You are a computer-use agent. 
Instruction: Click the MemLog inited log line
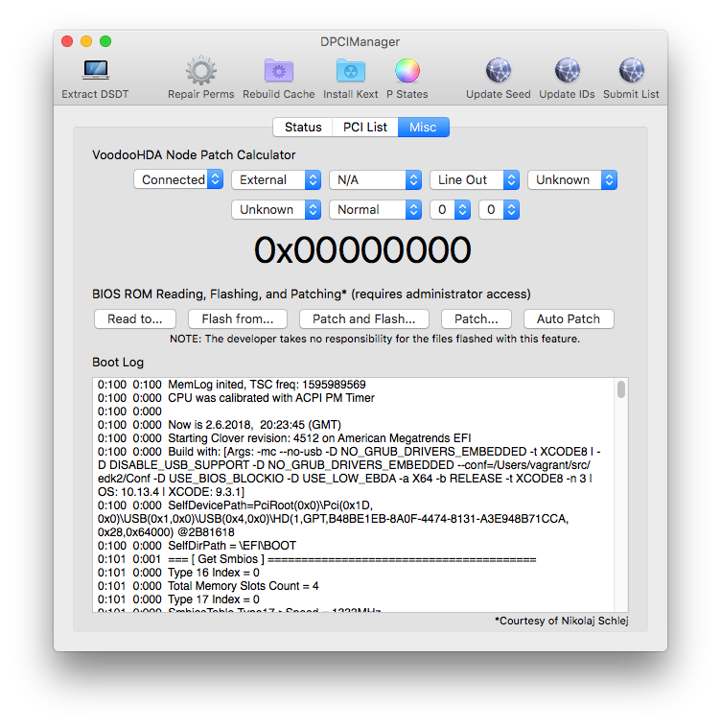[231, 385]
